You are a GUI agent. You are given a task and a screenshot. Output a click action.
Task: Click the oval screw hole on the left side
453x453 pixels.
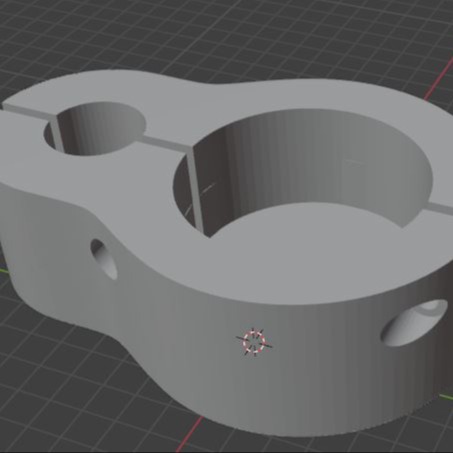click(104, 259)
